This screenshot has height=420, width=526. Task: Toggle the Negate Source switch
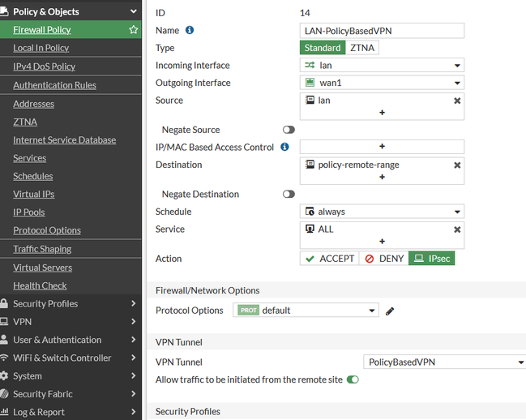click(x=289, y=130)
